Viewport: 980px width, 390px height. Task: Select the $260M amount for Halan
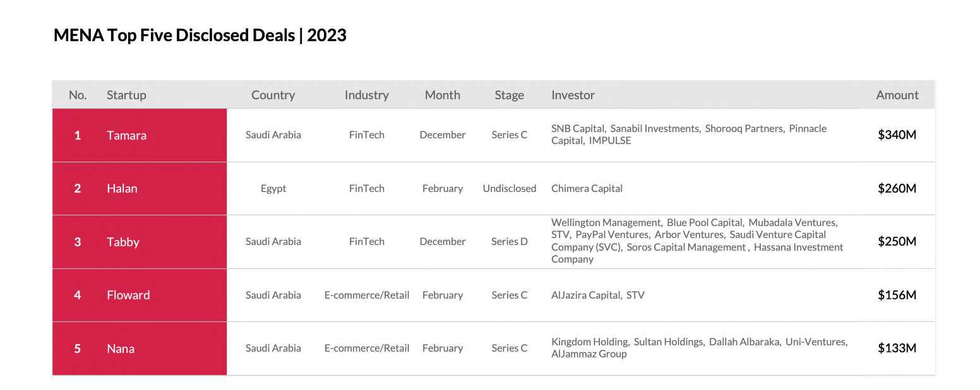[x=897, y=189]
